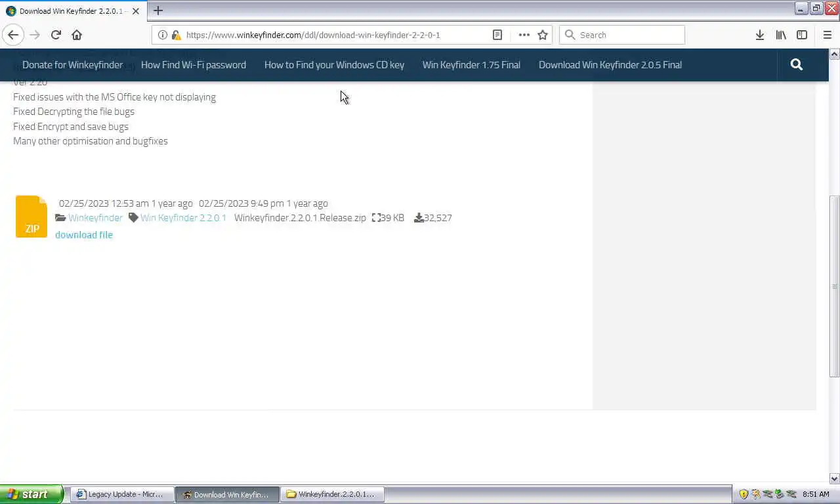Switch to Legacy Update taskbar window
The width and height of the screenshot is (840, 504).
pyautogui.click(x=123, y=494)
